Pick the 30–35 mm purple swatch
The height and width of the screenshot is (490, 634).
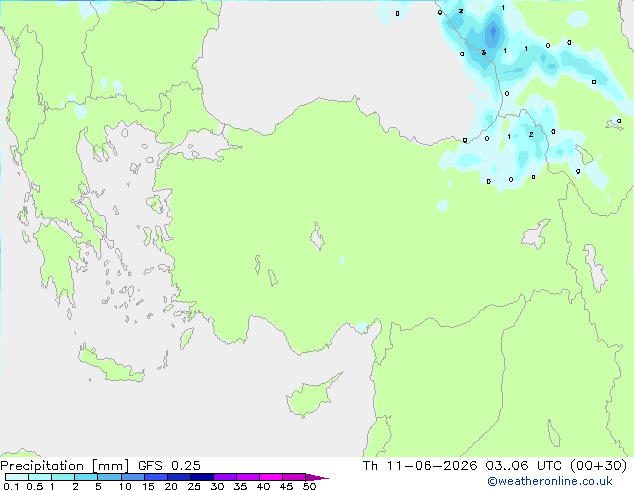225,477
